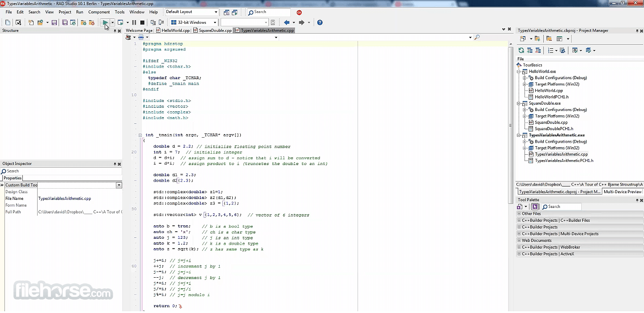Expand the Other Files palette category
644x313 pixels.
(x=519, y=214)
